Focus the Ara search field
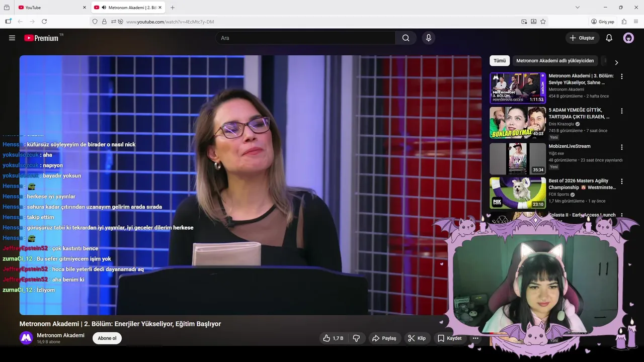This screenshot has height=362, width=644. [x=305, y=38]
